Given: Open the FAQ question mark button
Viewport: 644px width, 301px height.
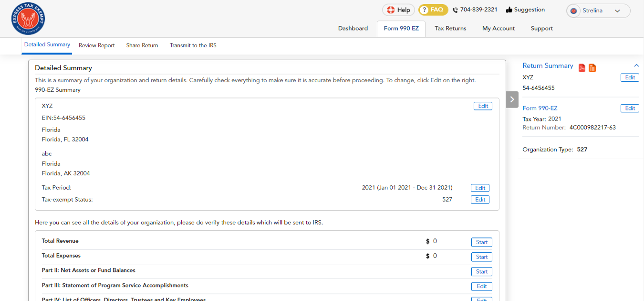Looking at the screenshot, I should tap(433, 10).
